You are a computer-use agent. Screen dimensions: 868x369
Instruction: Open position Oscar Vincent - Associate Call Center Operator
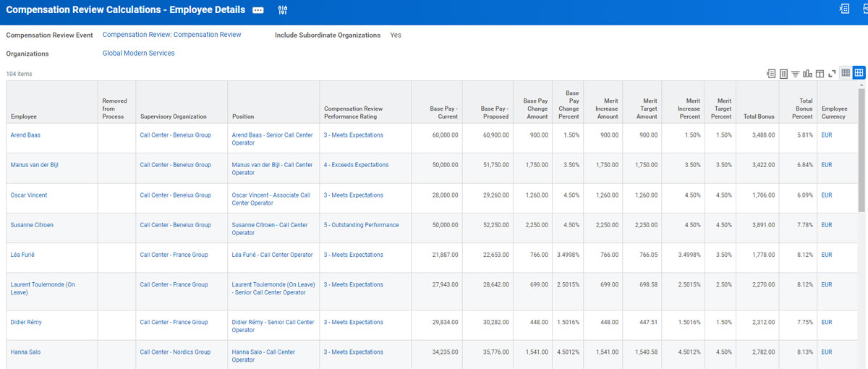271,199
